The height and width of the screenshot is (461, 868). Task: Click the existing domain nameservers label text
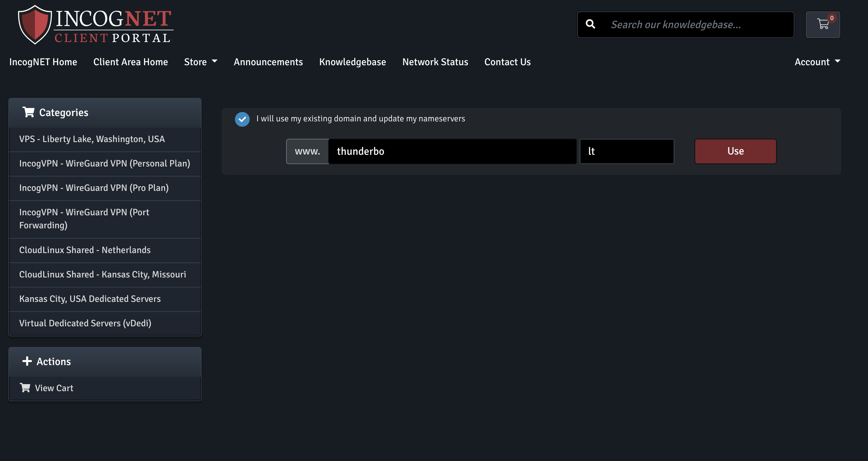361,119
